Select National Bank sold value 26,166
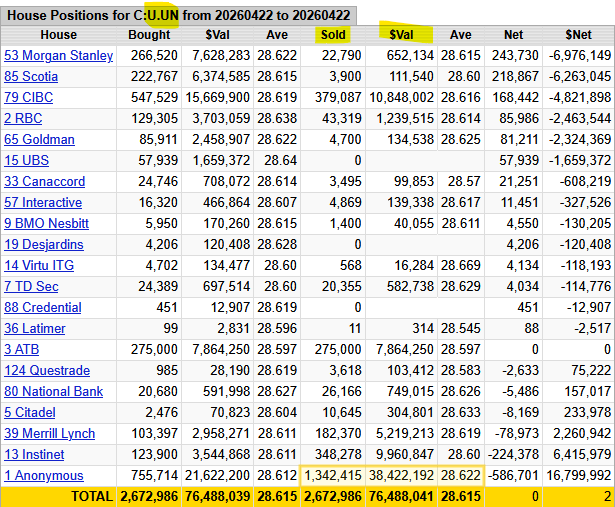Image resolution: width=615 pixels, height=507 pixels. click(342, 391)
